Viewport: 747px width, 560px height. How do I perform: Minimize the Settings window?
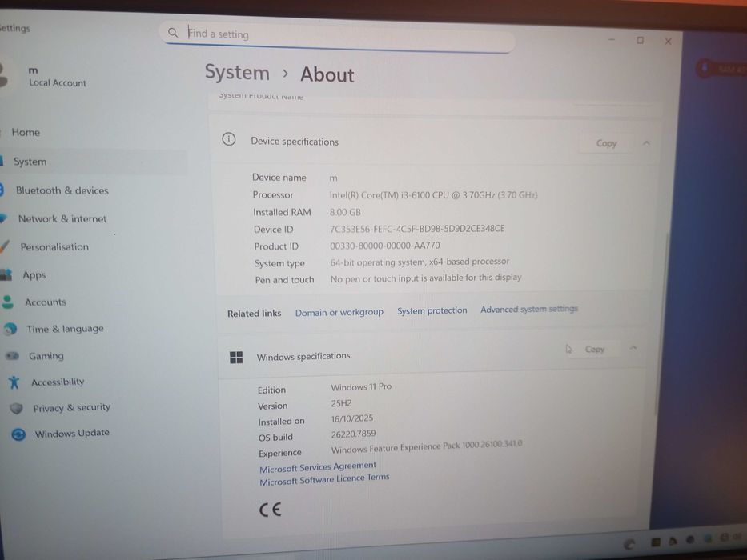[x=612, y=39]
